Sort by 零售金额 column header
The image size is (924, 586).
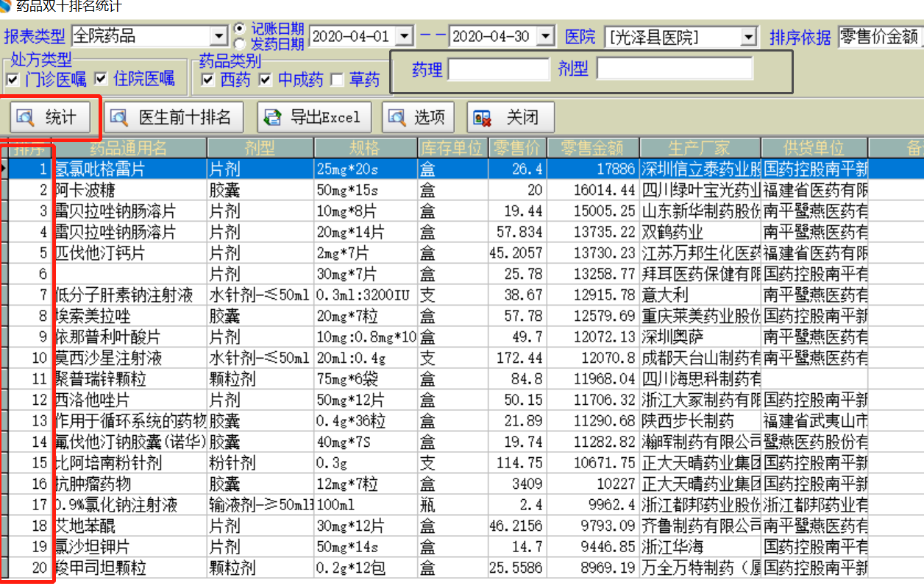(592, 147)
